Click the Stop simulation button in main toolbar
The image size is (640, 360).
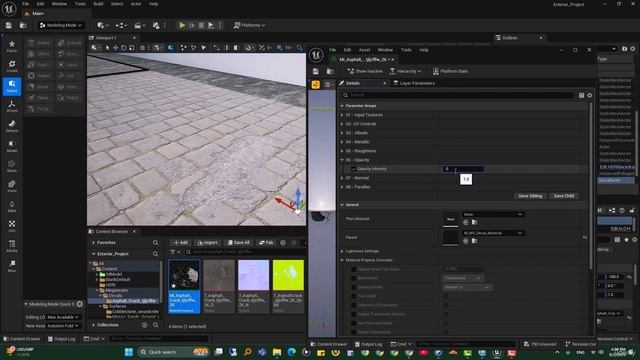(201, 25)
